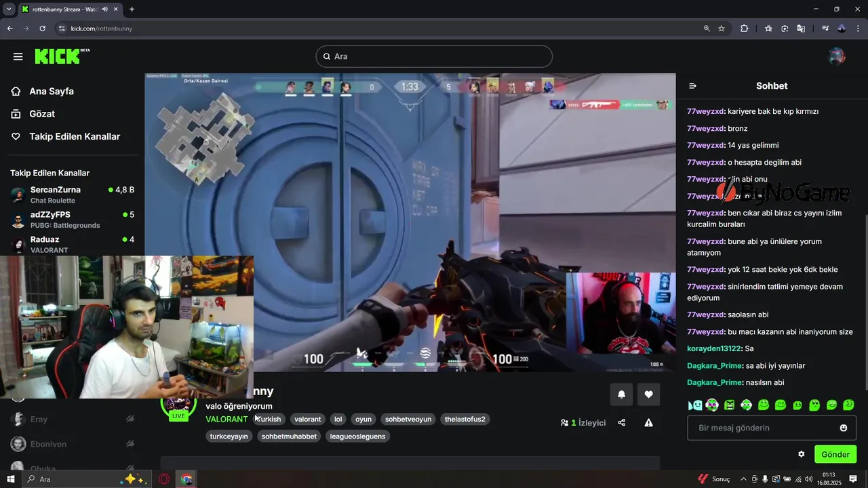Insert the last green emote in row
This screenshot has width=868, height=488.
(x=848, y=405)
